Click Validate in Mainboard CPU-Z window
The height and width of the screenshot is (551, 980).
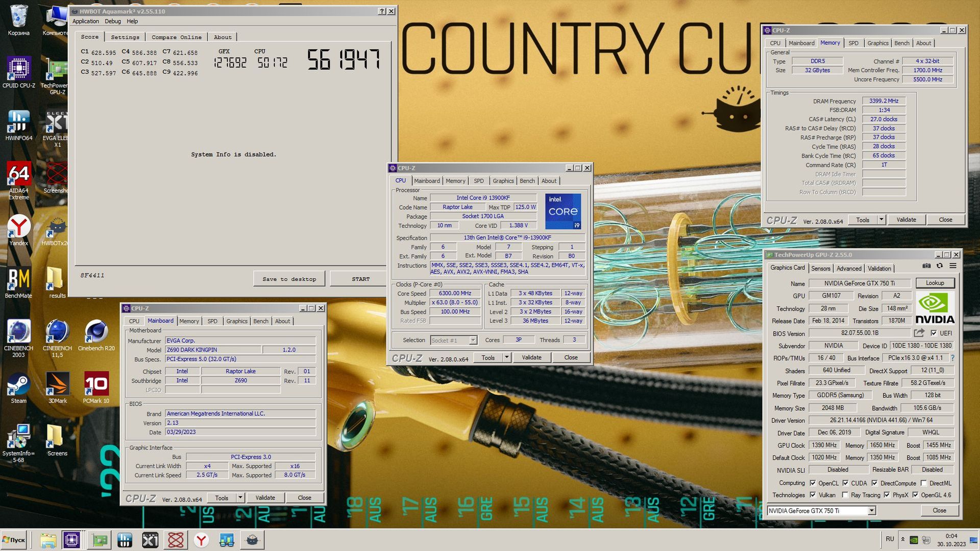coord(265,498)
